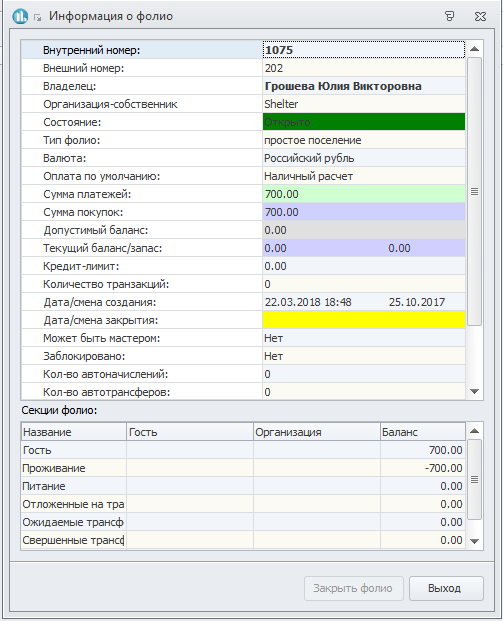Click the application logo icon in title bar

pos(20,16)
